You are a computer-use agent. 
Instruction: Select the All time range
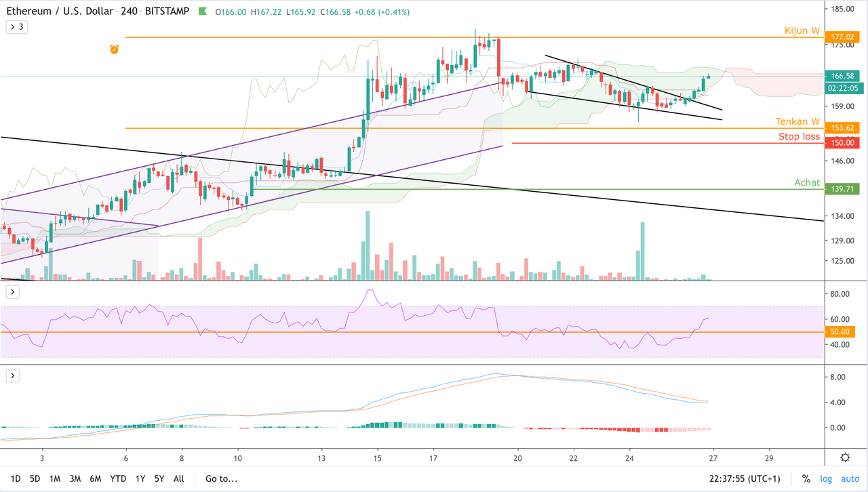coord(178,478)
